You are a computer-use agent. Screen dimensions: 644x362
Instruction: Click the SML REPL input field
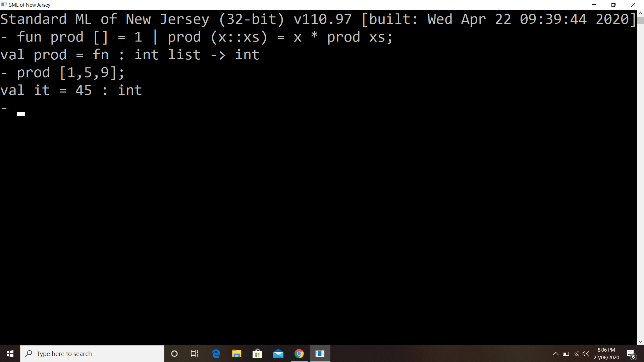tap(21, 114)
